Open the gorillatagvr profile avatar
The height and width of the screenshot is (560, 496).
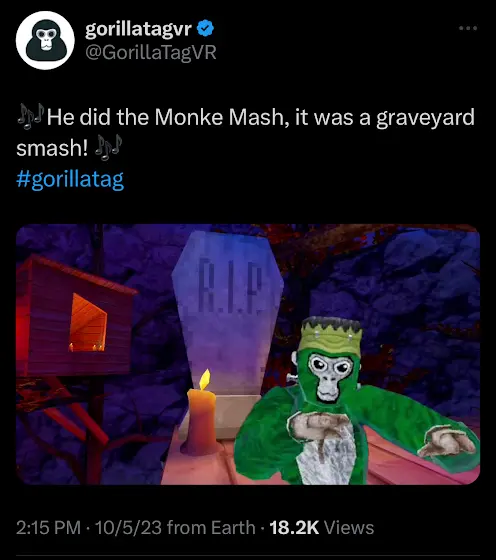click(x=45, y=40)
